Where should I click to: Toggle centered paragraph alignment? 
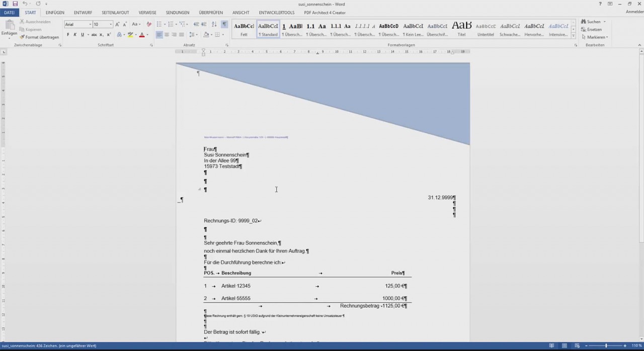167,34
